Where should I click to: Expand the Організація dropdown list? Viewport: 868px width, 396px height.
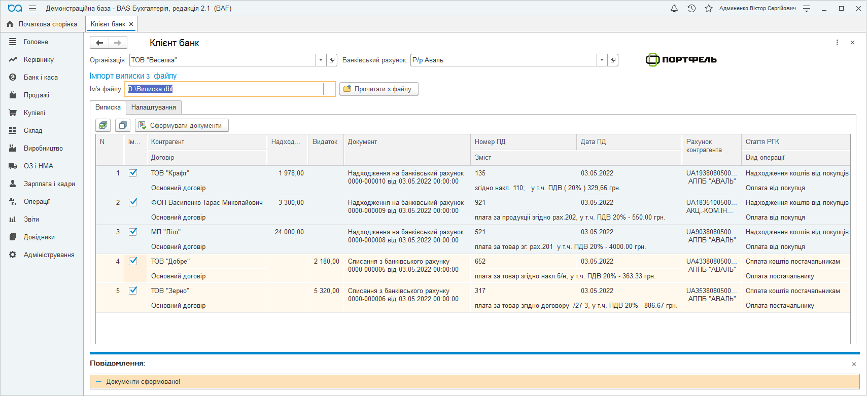pyautogui.click(x=321, y=60)
